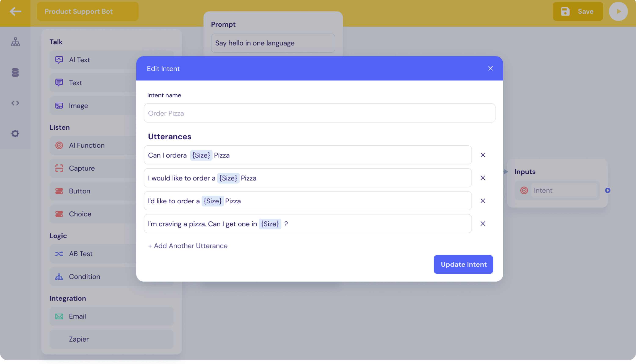Close the Edit Intent dialog
This screenshot has width=636, height=364.
(x=490, y=69)
